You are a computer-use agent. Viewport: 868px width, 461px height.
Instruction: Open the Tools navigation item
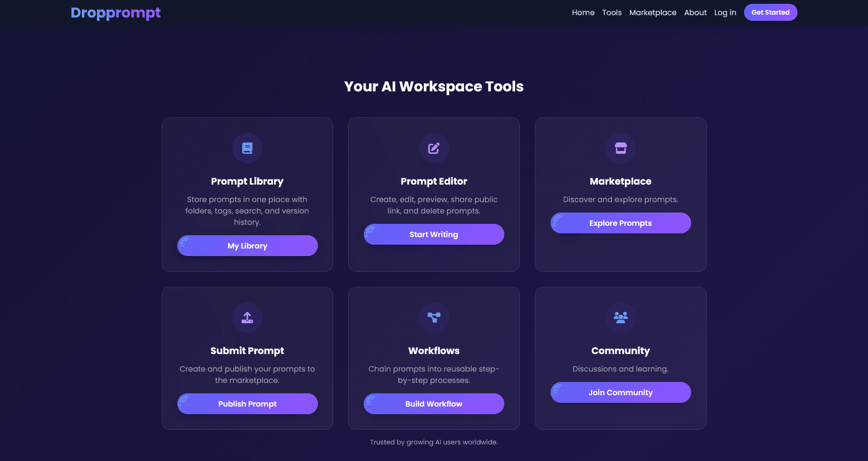(x=612, y=12)
